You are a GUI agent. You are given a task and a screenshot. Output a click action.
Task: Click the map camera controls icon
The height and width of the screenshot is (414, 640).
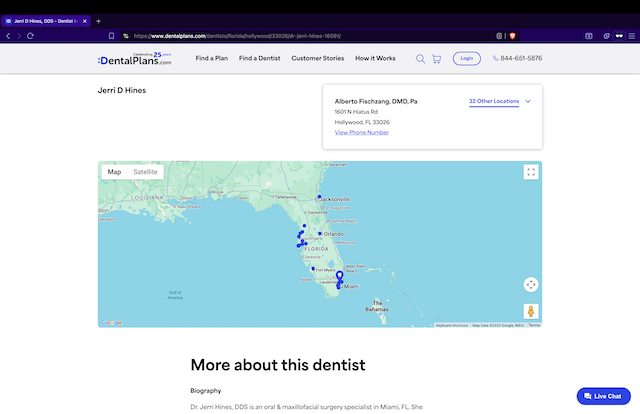pyautogui.click(x=531, y=284)
